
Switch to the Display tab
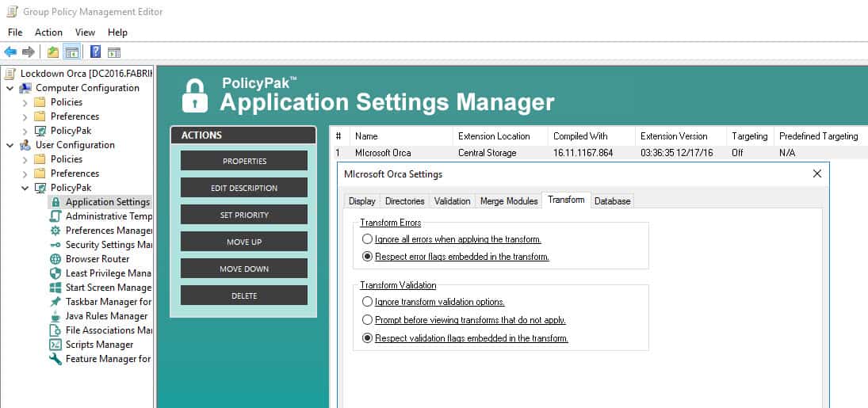click(362, 201)
